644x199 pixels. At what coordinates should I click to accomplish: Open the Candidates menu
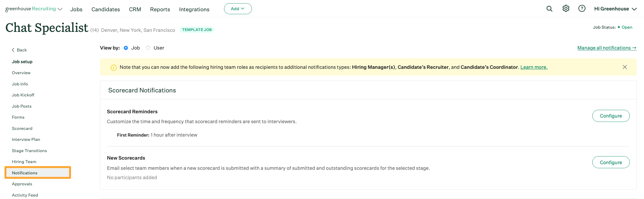(106, 9)
